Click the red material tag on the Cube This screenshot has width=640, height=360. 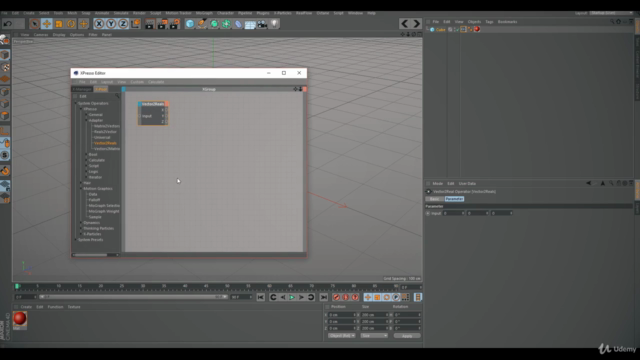[x=477, y=29]
